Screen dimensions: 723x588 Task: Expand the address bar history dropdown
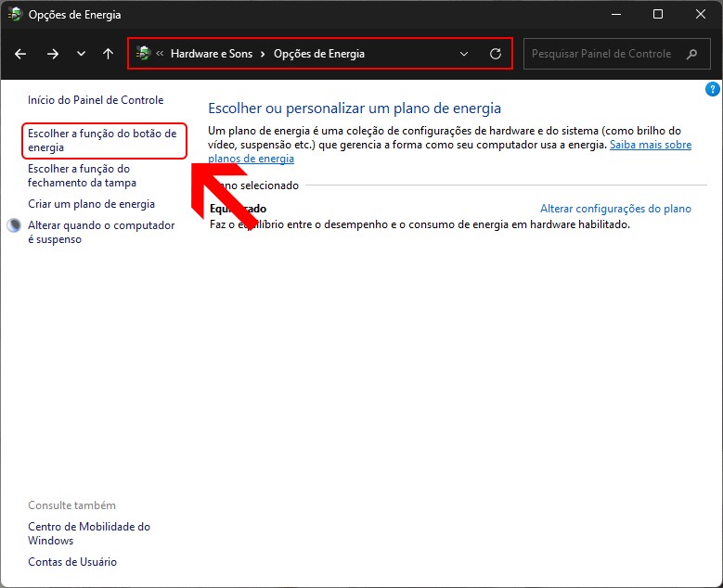[x=464, y=54]
